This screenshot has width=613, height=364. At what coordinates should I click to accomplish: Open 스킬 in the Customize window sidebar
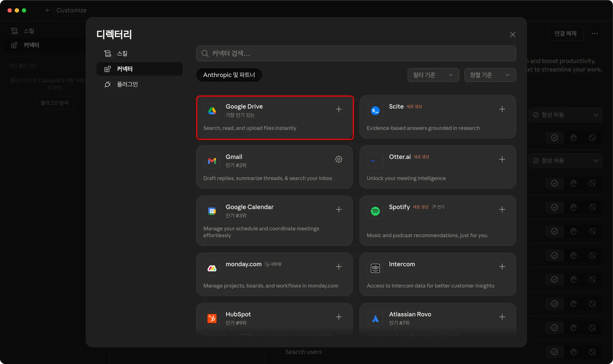[x=29, y=31]
